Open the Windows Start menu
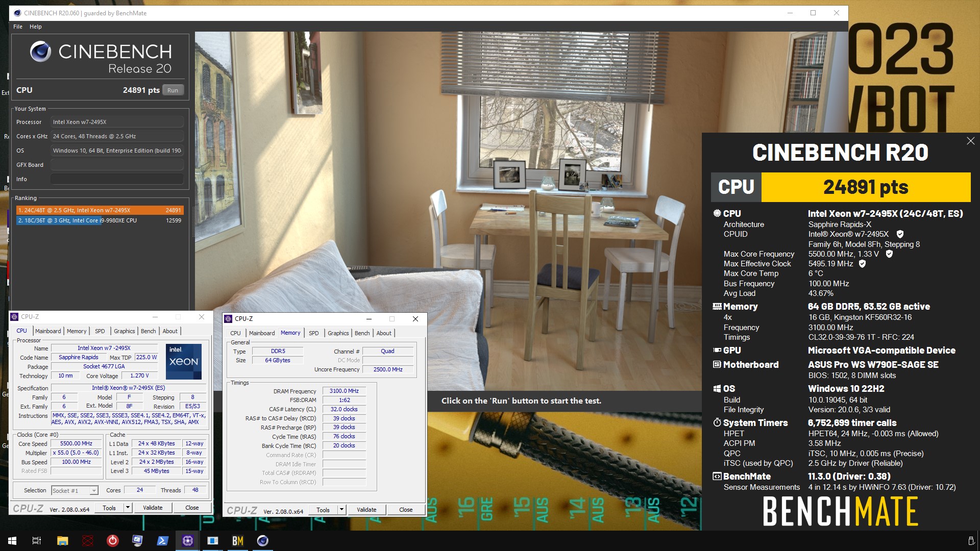Viewport: 980px width, 551px height. pos(12,541)
